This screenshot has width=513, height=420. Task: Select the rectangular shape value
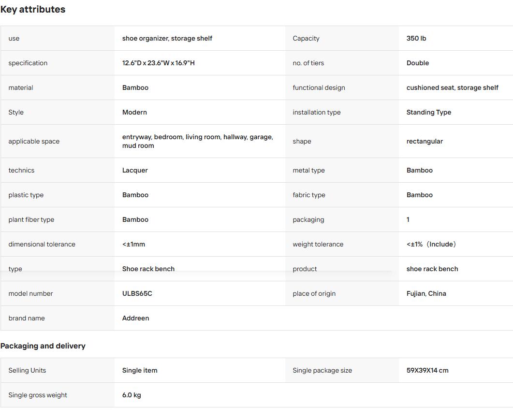point(425,141)
